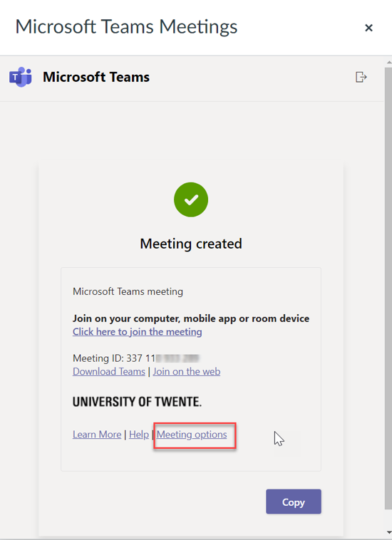This screenshot has width=392, height=540.
Task: Click the University of Twente logo
Action: (137, 402)
